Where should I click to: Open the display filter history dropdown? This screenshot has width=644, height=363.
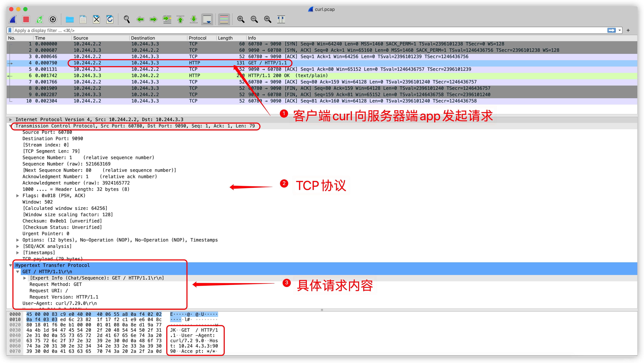(620, 30)
